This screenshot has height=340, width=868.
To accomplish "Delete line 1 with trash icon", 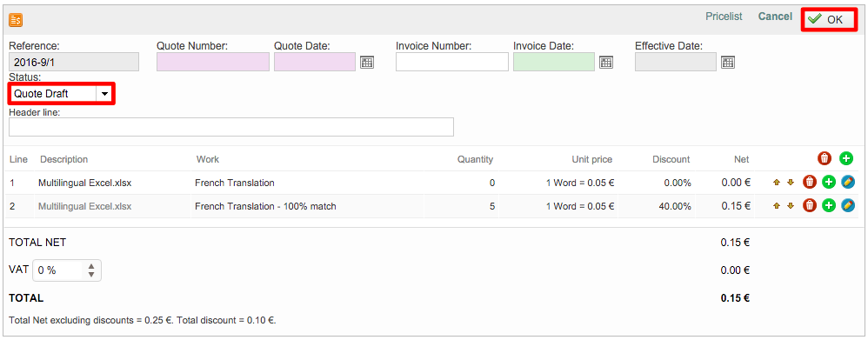I will pos(810,183).
